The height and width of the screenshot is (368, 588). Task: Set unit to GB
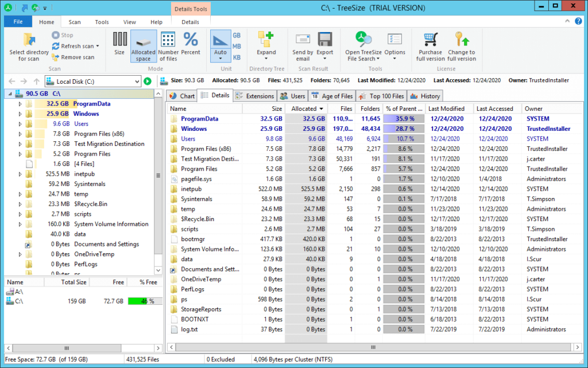coord(237,36)
